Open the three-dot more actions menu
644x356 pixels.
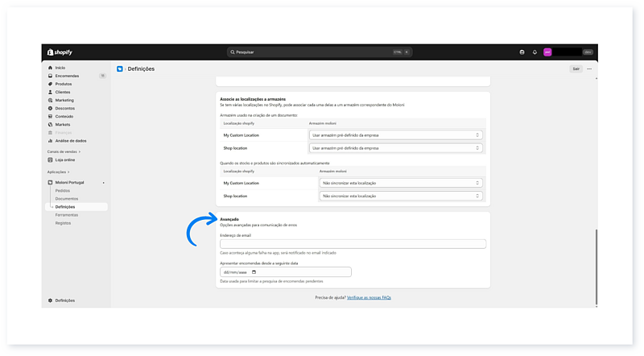tap(589, 68)
